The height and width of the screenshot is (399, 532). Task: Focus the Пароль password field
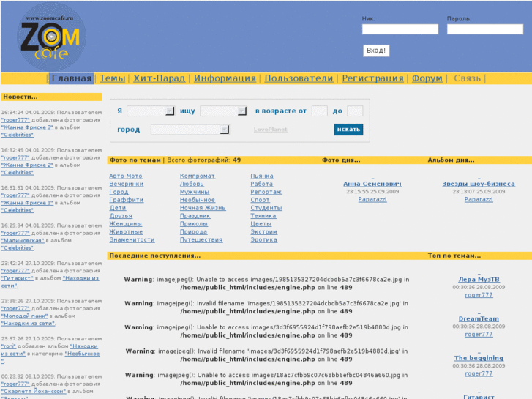click(485, 29)
